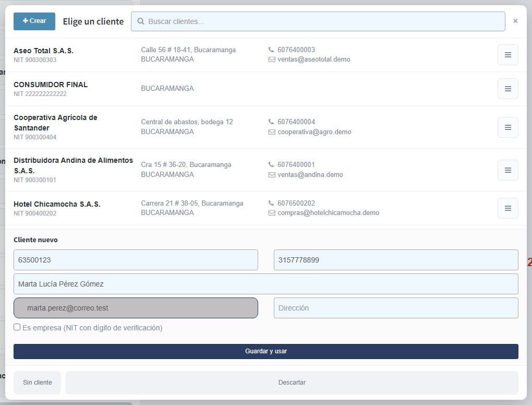Click the Es empresa checkbox label text
The image size is (532, 405).
click(x=93, y=328)
